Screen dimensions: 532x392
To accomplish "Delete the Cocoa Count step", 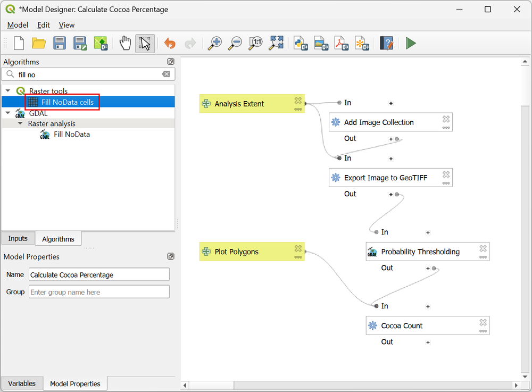I will tap(483, 322).
